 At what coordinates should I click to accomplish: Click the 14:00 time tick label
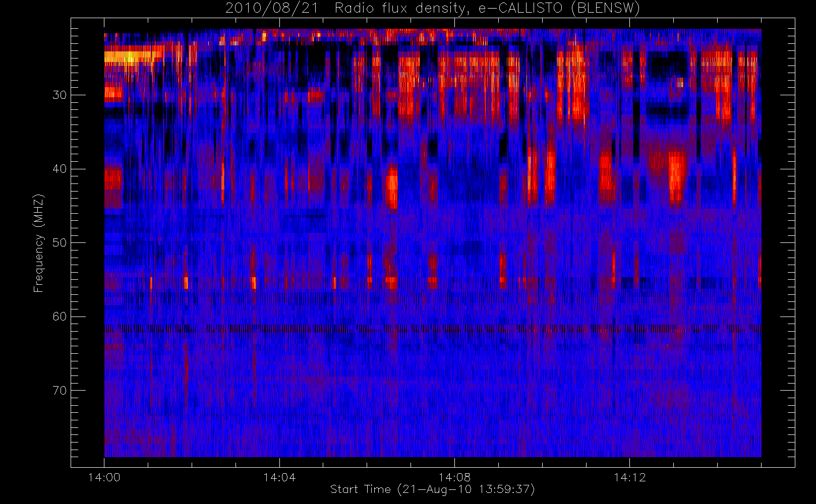pos(104,477)
